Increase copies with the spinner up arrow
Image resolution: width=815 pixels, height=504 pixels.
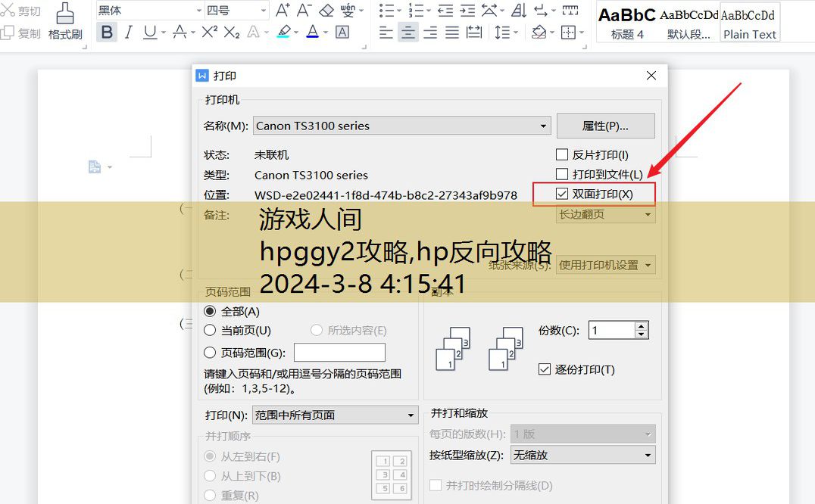tap(642, 326)
